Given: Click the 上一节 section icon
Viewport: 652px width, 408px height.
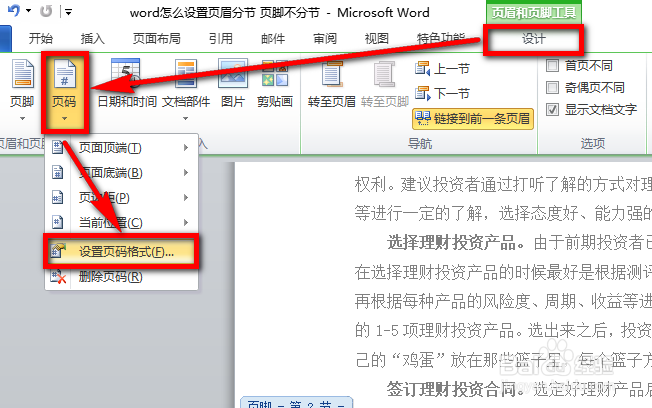Looking at the screenshot, I should [x=422, y=69].
